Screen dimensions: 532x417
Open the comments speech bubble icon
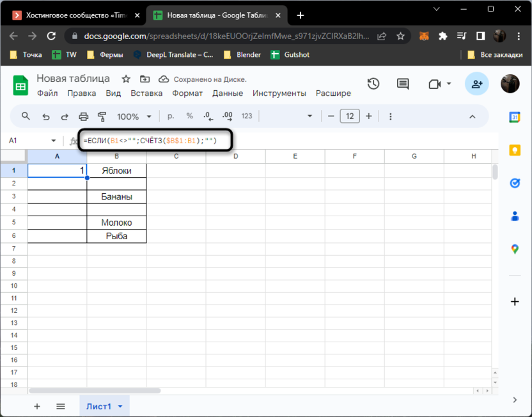point(403,84)
